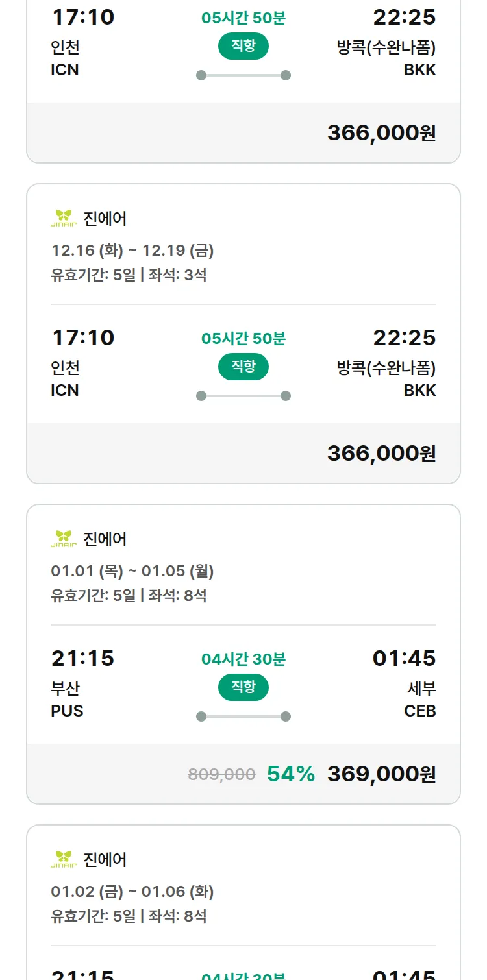Choose 366,000원 fare on topmost card
The image size is (487, 980).
pyautogui.click(x=381, y=132)
